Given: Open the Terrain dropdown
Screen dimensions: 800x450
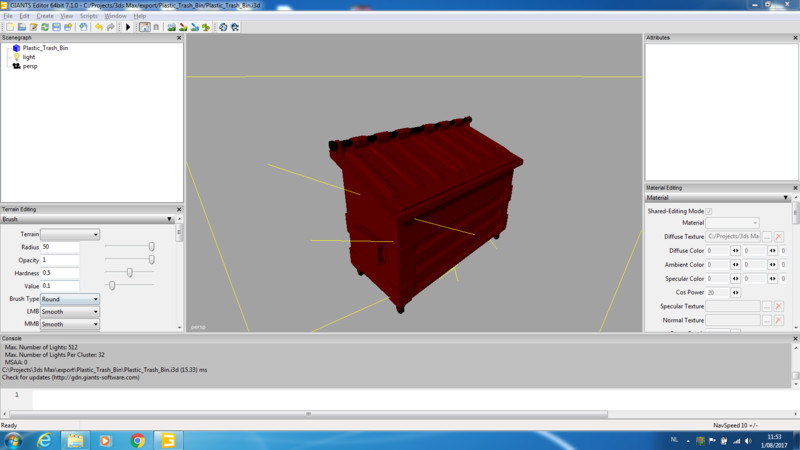Looking at the screenshot, I should (70, 234).
